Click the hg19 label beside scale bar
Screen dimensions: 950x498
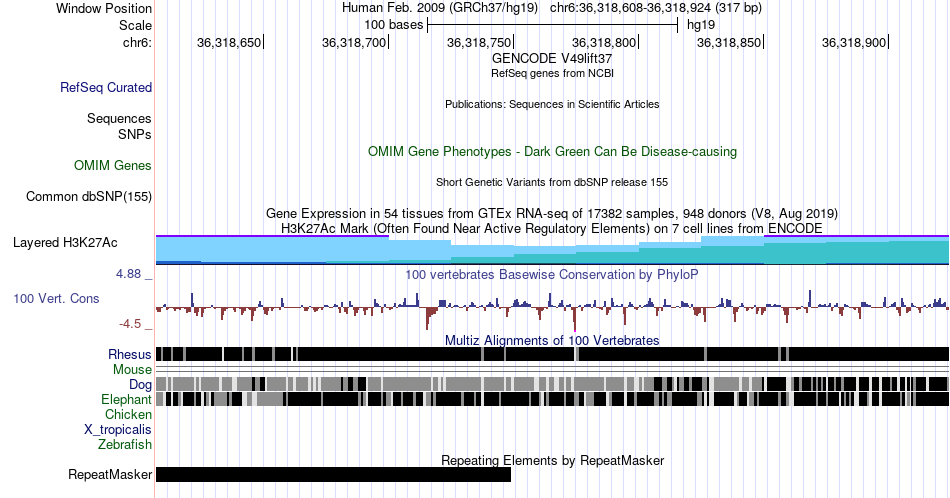point(701,25)
